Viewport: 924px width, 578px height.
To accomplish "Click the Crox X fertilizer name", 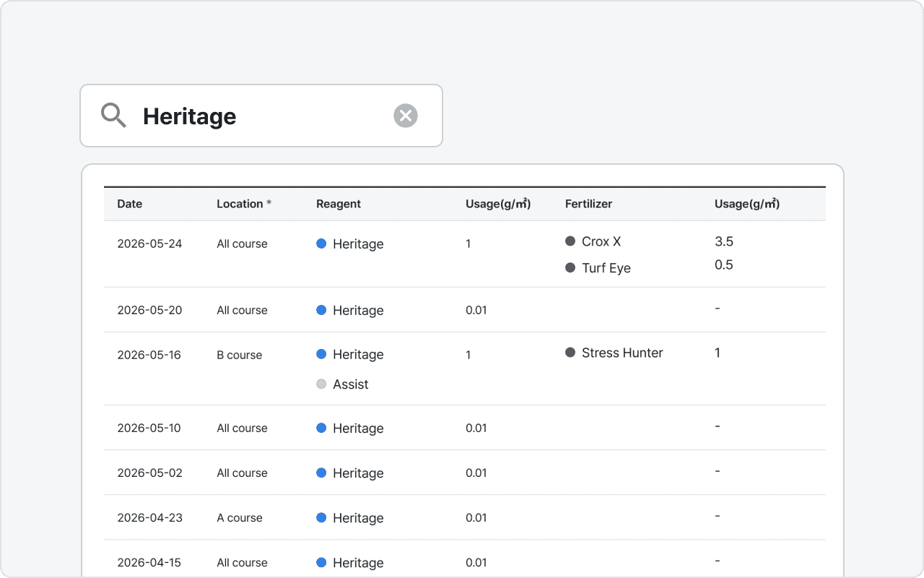I will click(x=601, y=241).
